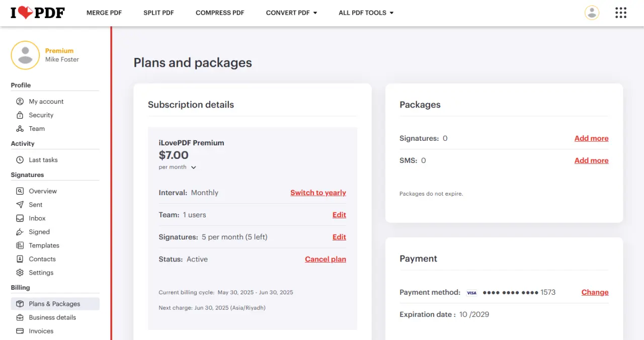This screenshot has width=644, height=340.
Task: Click the Overview icon in Signatures
Action: [20, 191]
